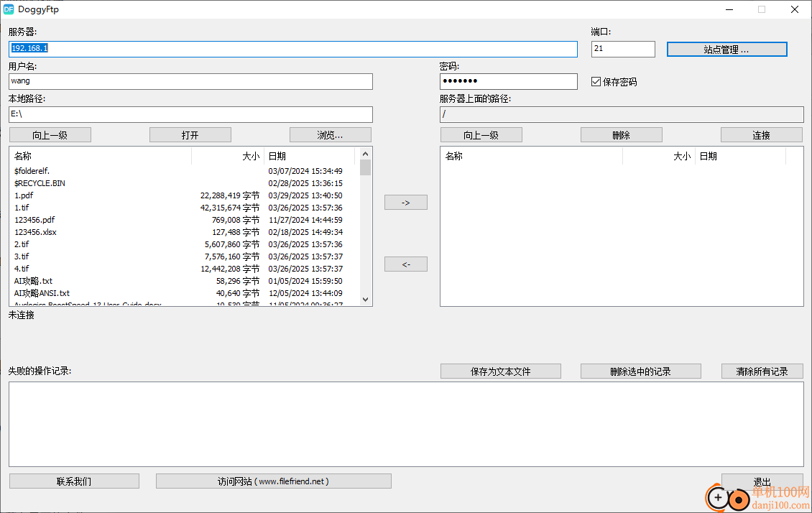This screenshot has height=513, width=812.
Task: Click 删除选中的记录 button
Action: pyautogui.click(x=640, y=371)
